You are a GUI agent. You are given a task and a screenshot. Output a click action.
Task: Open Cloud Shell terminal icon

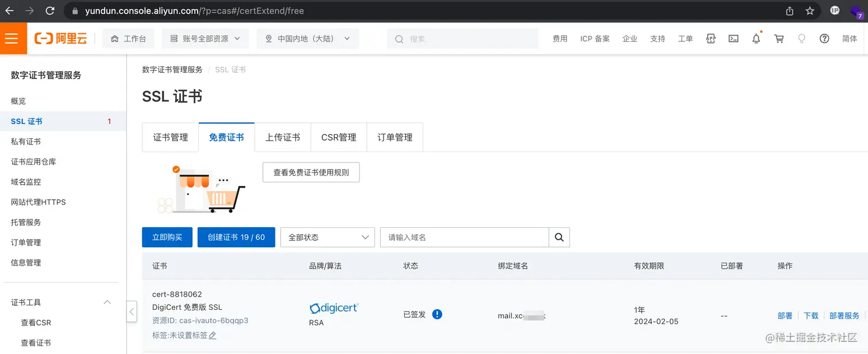[733, 38]
